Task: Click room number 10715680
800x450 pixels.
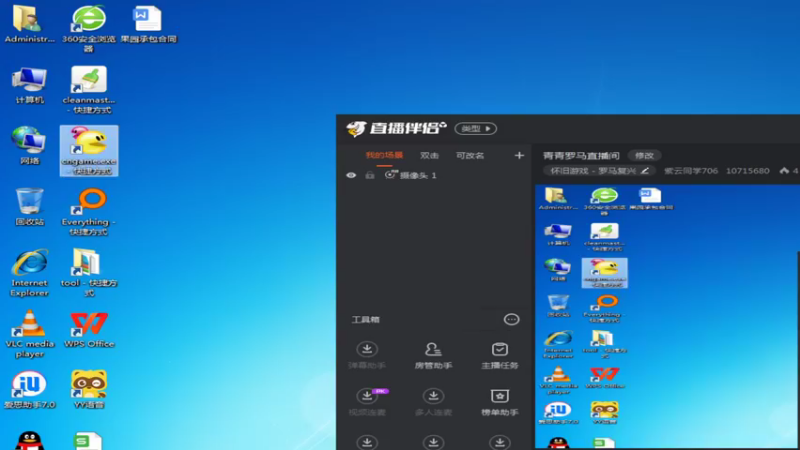Action: point(747,170)
